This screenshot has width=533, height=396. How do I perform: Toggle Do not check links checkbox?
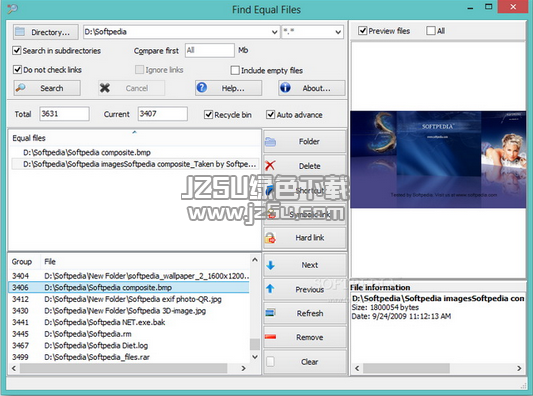[17, 70]
